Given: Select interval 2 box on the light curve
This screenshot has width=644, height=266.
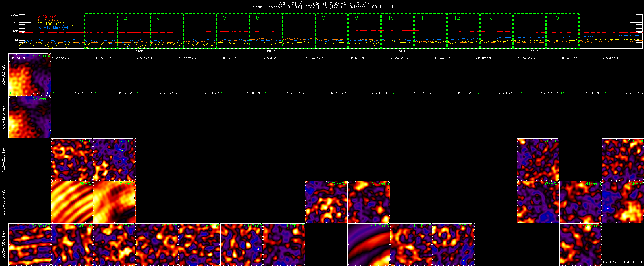Looking at the screenshot, I should click(134, 31).
